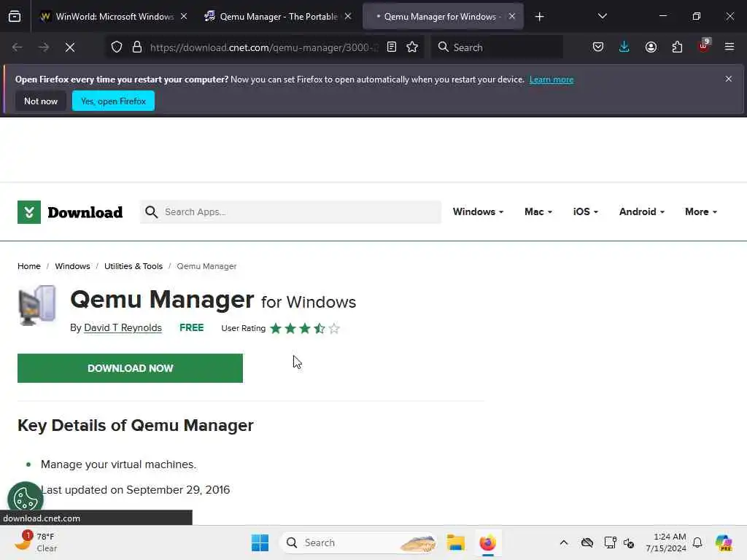Expand the Android menu
Image resolution: width=747 pixels, height=560 pixels.
point(642,212)
